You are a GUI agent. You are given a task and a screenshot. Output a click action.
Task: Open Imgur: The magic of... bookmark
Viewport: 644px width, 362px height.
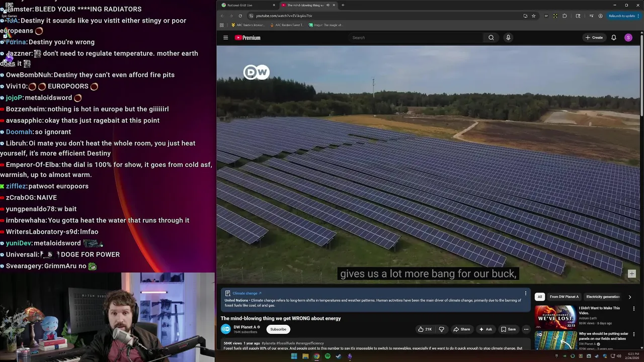326,25
